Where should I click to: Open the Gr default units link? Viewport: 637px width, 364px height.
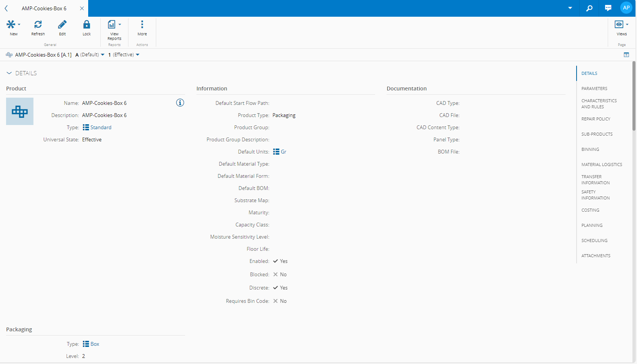point(283,152)
